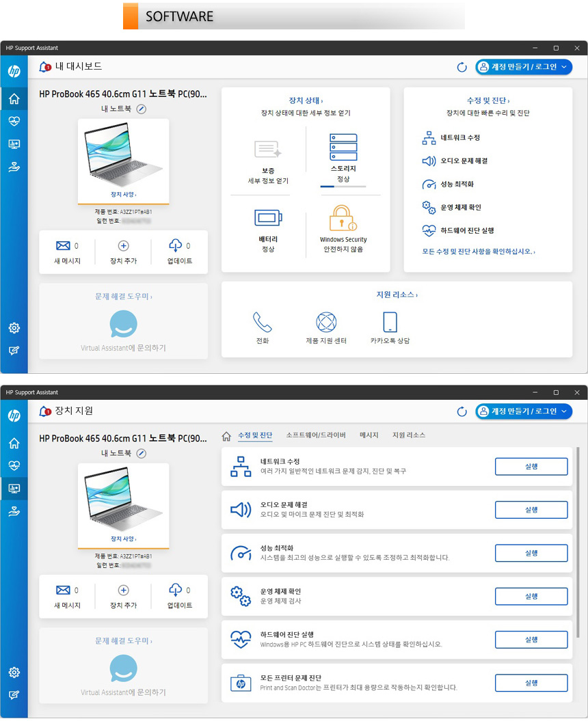Click the 스토리지 usage progress bar
The height and width of the screenshot is (721, 588).
pos(343,186)
